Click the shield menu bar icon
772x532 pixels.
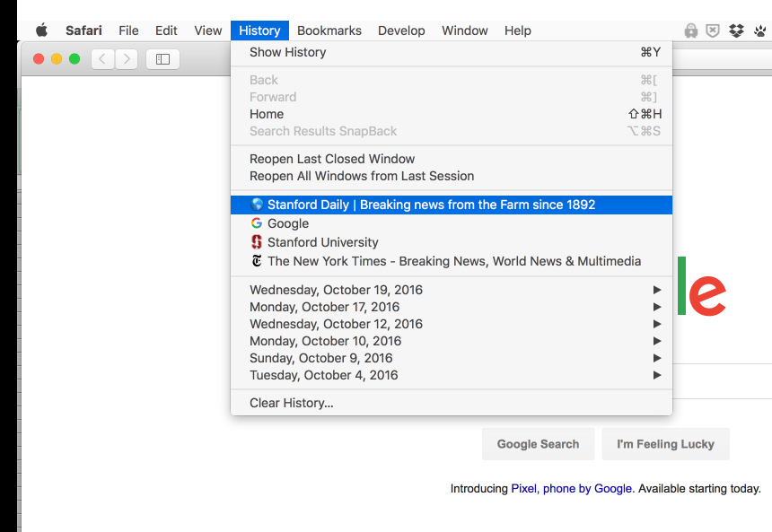pyautogui.click(x=713, y=31)
